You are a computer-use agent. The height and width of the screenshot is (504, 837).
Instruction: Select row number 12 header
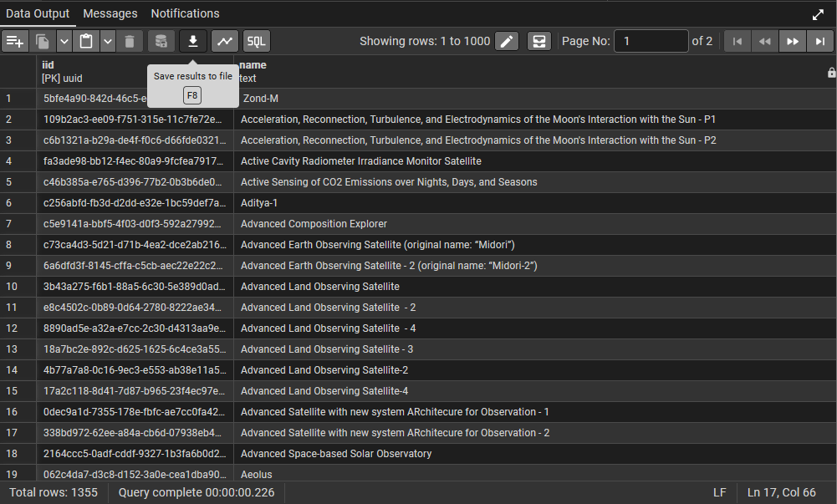point(18,328)
